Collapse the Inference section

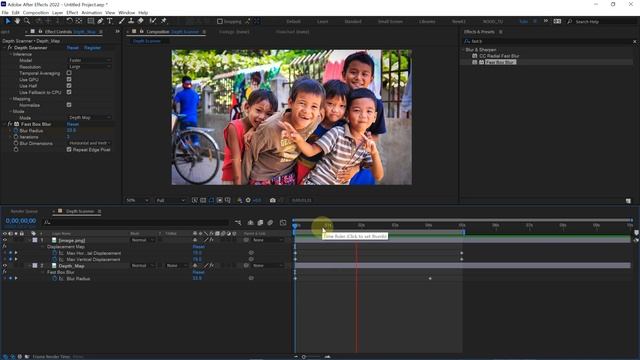pyautogui.click(x=11, y=54)
